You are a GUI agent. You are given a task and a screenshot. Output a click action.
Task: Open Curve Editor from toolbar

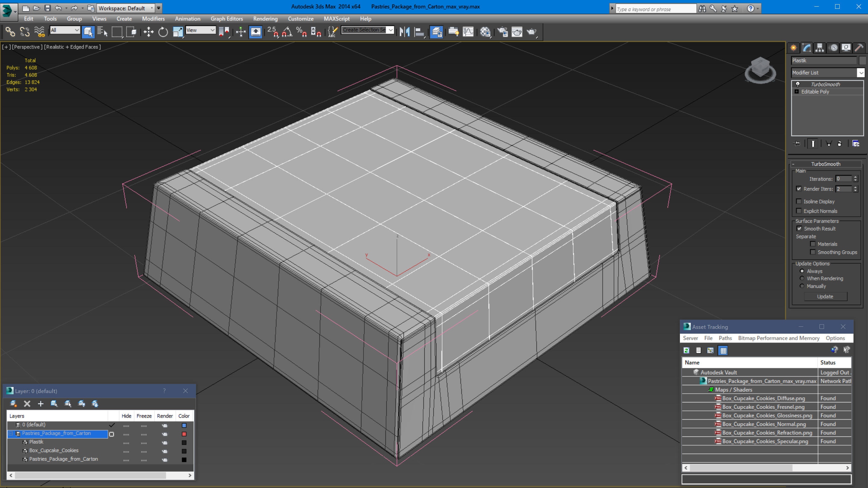(x=468, y=32)
